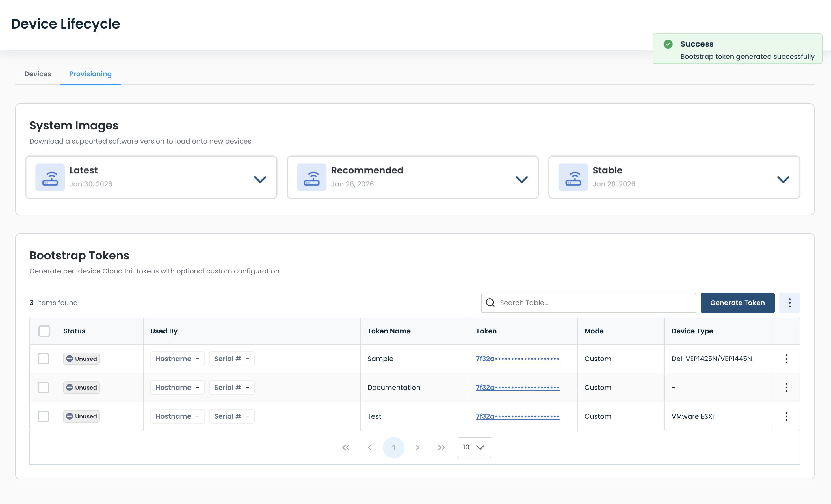
Task: Open row actions menu for Sample token
Action: 786,359
